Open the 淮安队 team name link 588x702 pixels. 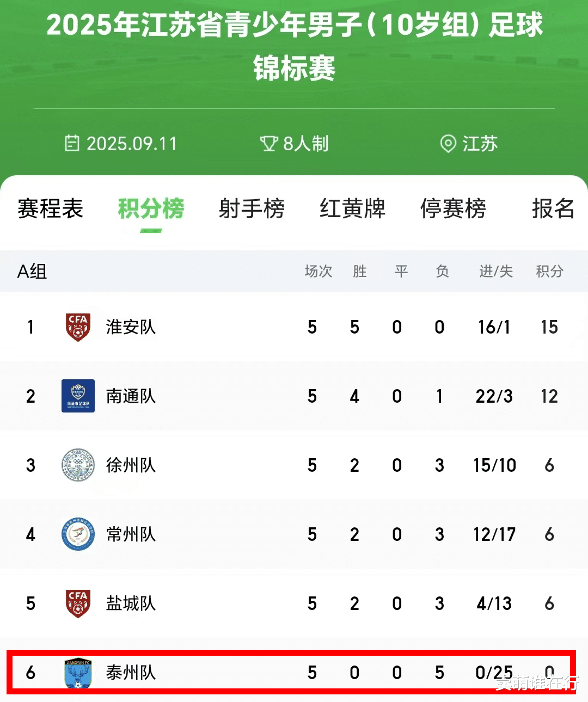tap(131, 327)
